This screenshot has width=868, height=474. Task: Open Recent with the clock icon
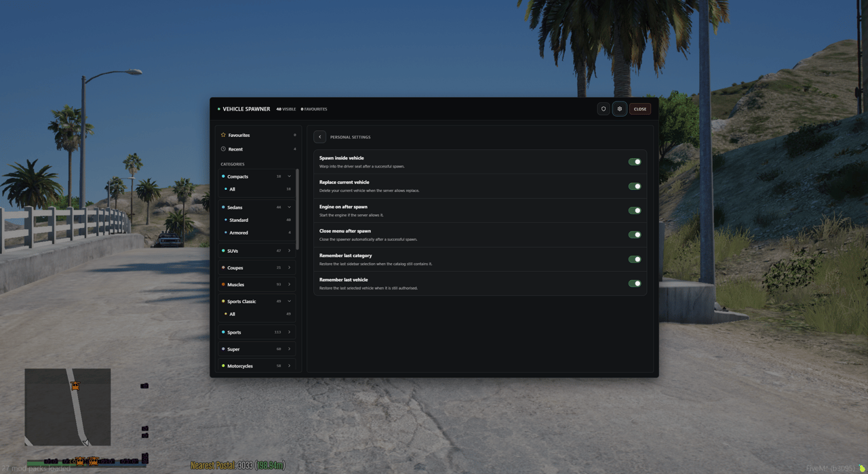point(223,149)
